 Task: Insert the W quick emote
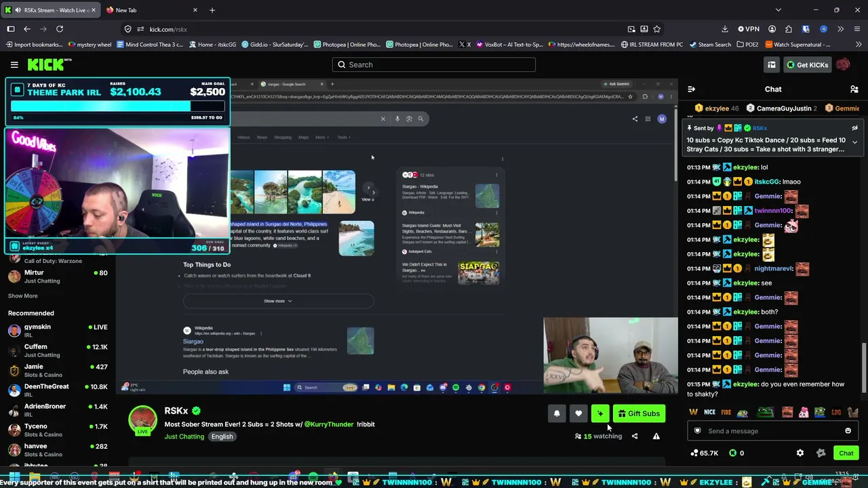coord(694,412)
